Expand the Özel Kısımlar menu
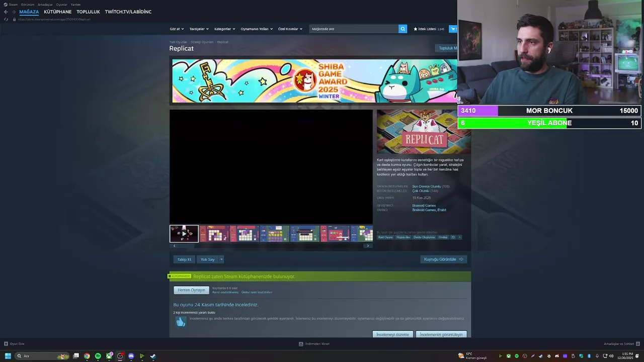Image resolution: width=644 pixels, height=362 pixels. (x=290, y=29)
